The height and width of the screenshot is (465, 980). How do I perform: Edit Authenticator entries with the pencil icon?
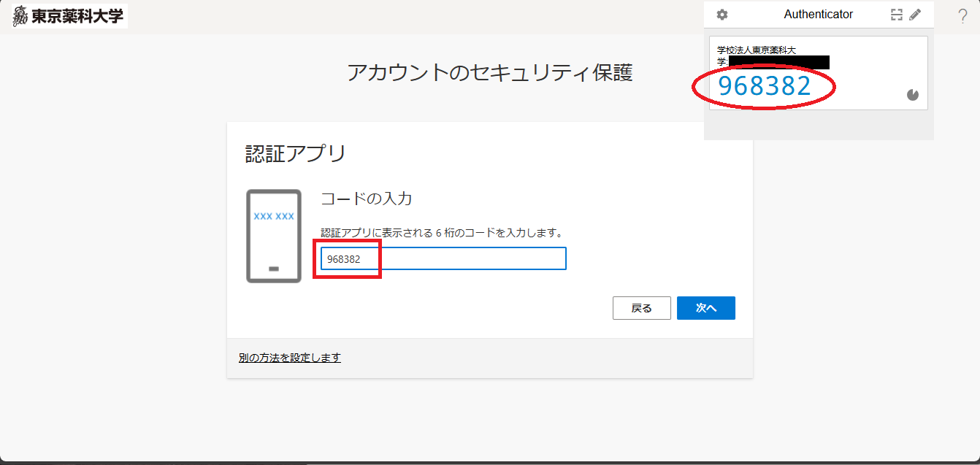pyautogui.click(x=916, y=14)
